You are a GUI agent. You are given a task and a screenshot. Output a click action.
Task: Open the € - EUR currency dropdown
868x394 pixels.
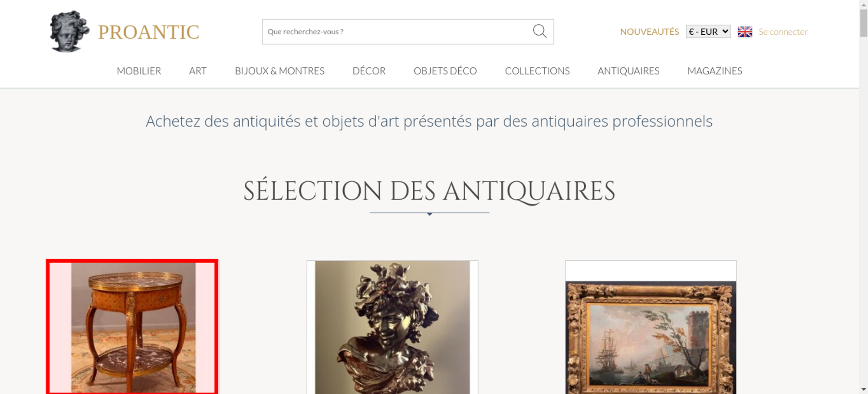click(708, 32)
